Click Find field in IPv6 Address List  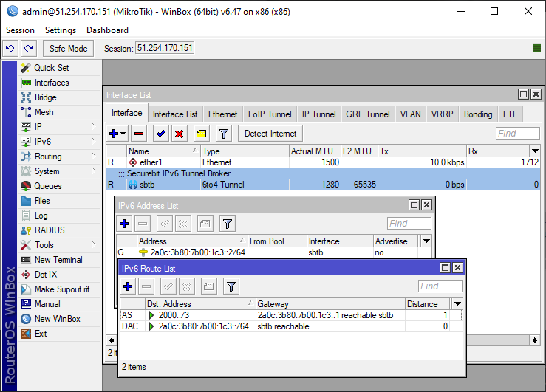409,223
